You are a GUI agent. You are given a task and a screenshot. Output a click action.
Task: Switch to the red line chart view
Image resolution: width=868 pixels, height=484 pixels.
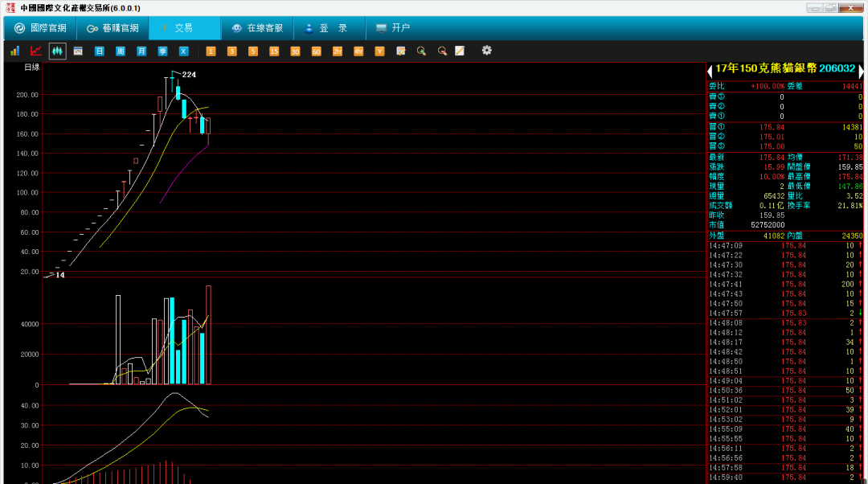pos(36,51)
